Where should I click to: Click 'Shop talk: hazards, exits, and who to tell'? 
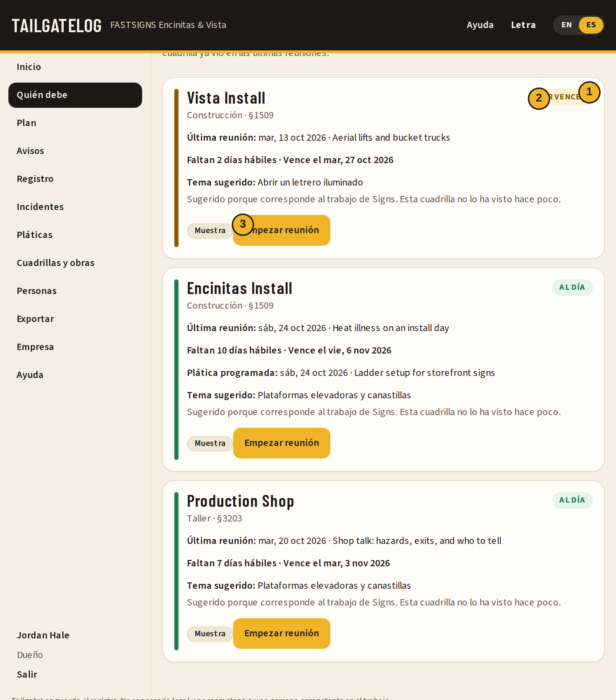tap(417, 541)
